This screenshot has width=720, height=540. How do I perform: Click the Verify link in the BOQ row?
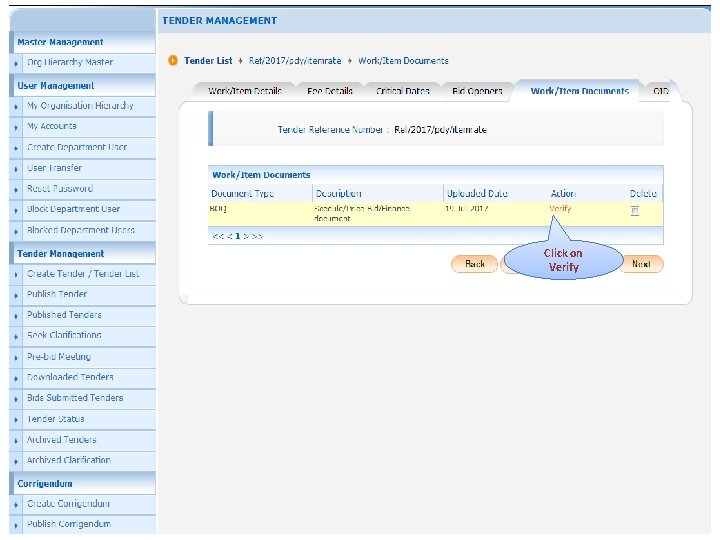[x=560, y=208]
